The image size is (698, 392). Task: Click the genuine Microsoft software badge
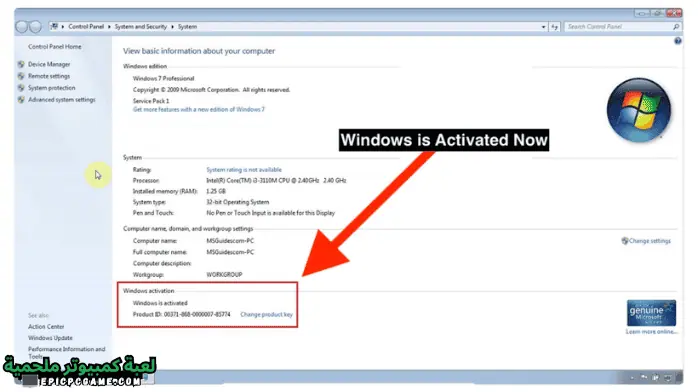click(x=651, y=313)
